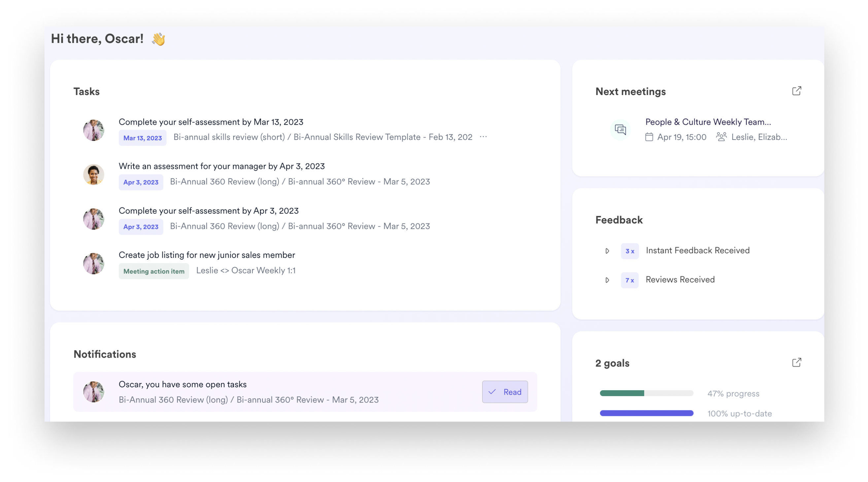Click the Mar 13, 2023 due date badge
This screenshot has width=868, height=482.
(142, 138)
